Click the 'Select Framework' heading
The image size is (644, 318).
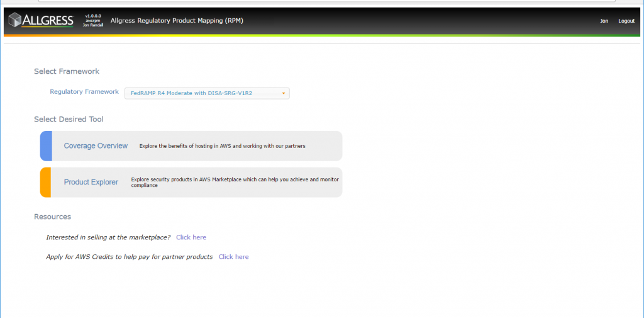(67, 72)
